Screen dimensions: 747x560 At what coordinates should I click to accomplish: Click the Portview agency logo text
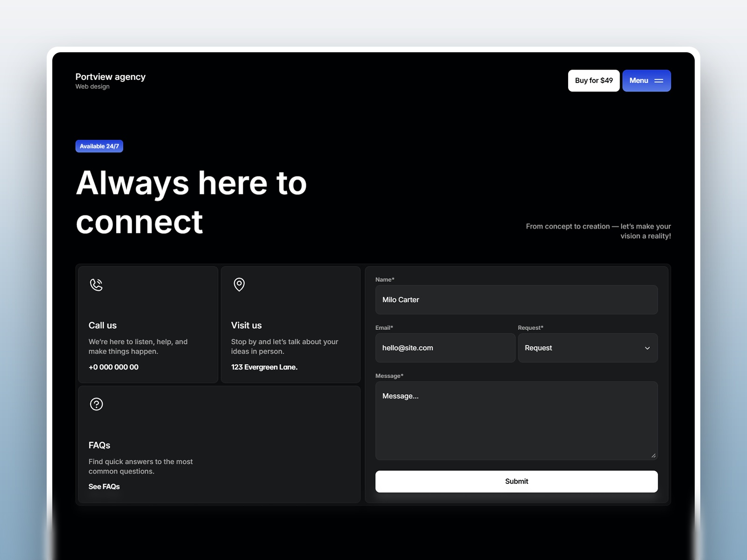111,77
